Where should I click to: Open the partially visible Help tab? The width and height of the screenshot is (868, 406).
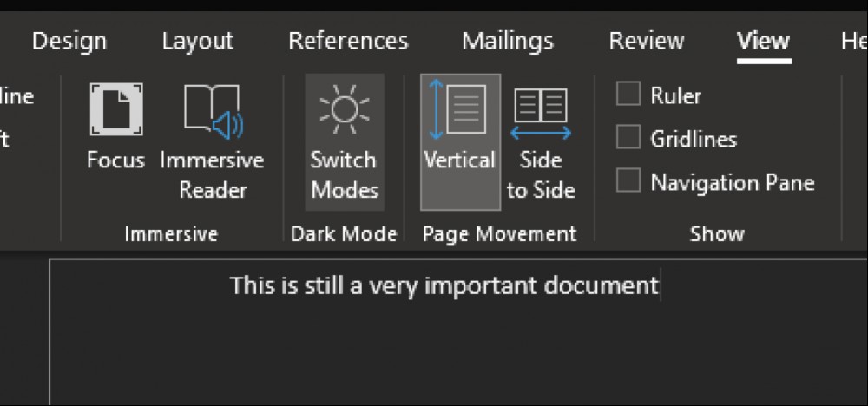coord(853,42)
